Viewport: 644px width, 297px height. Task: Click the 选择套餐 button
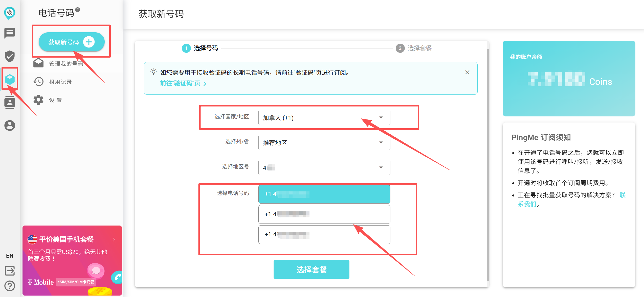pyautogui.click(x=311, y=269)
